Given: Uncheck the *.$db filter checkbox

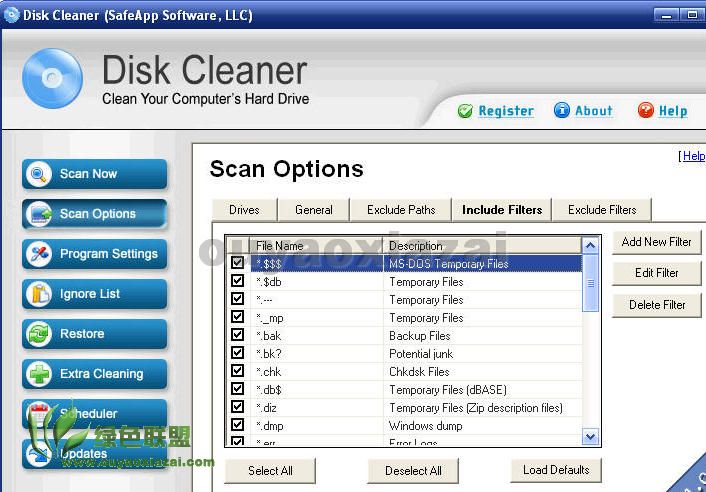Looking at the screenshot, I should click(237, 281).
